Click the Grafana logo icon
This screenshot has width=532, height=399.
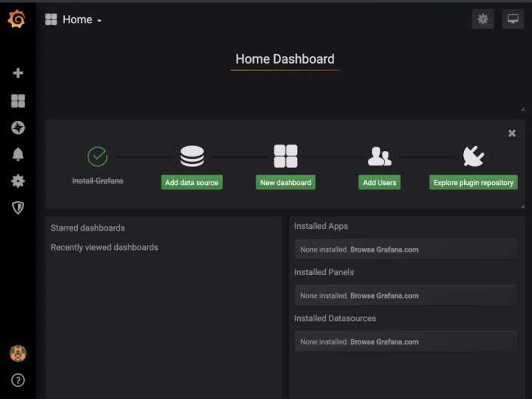point(17,19)
